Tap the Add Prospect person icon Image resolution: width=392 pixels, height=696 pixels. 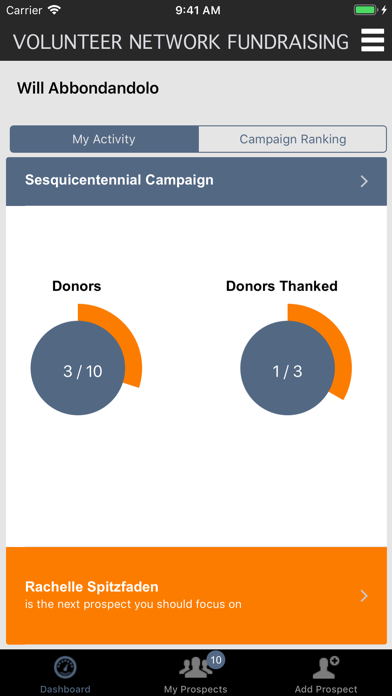326,667
